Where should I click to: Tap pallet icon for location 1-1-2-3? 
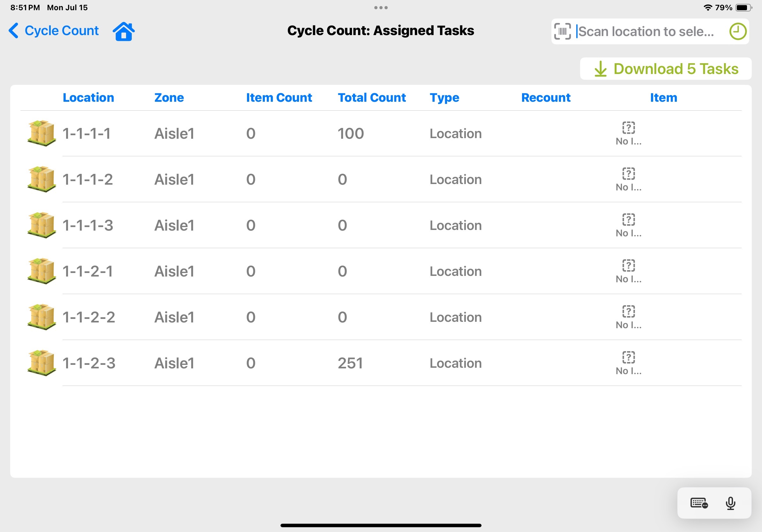click(x=41, y=363)
